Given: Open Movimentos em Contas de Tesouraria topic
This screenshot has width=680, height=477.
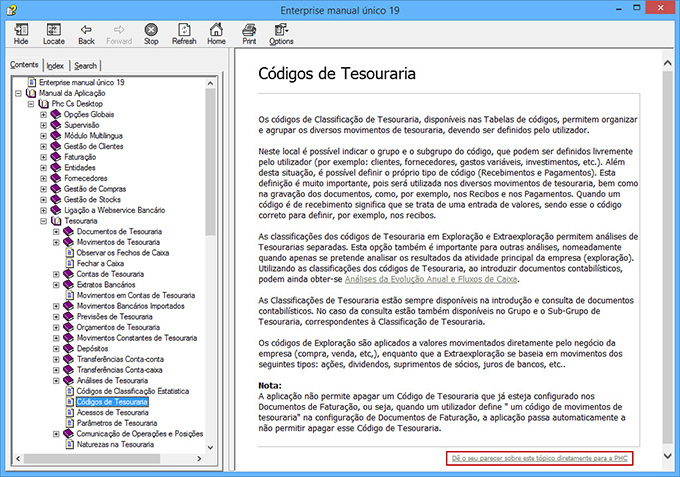Looking at the screenshot, I should 136,295.
